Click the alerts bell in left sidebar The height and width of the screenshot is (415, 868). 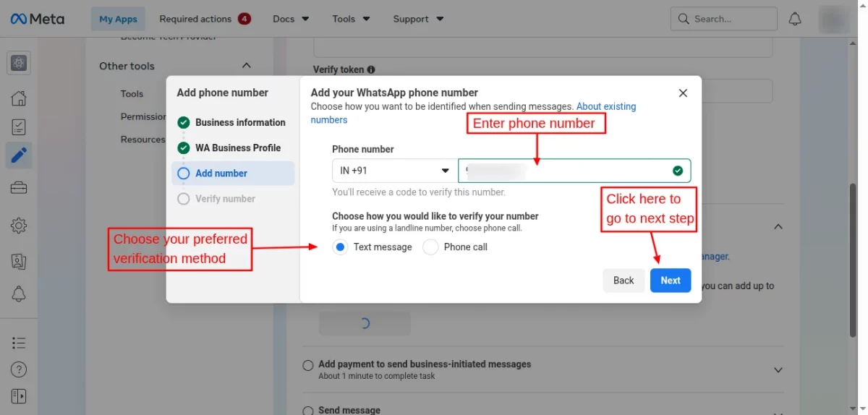[x=19, y=294]
